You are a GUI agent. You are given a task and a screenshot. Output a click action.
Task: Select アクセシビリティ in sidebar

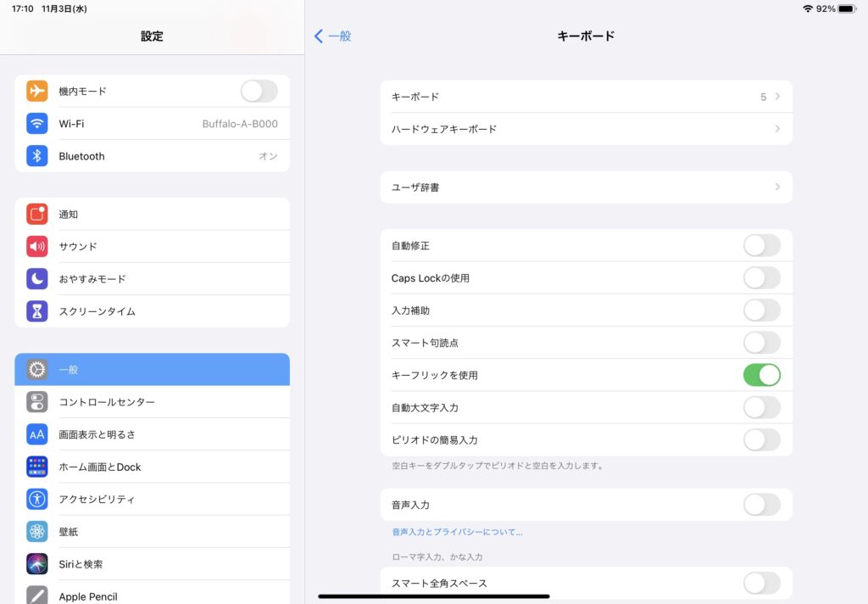point(152,500)
